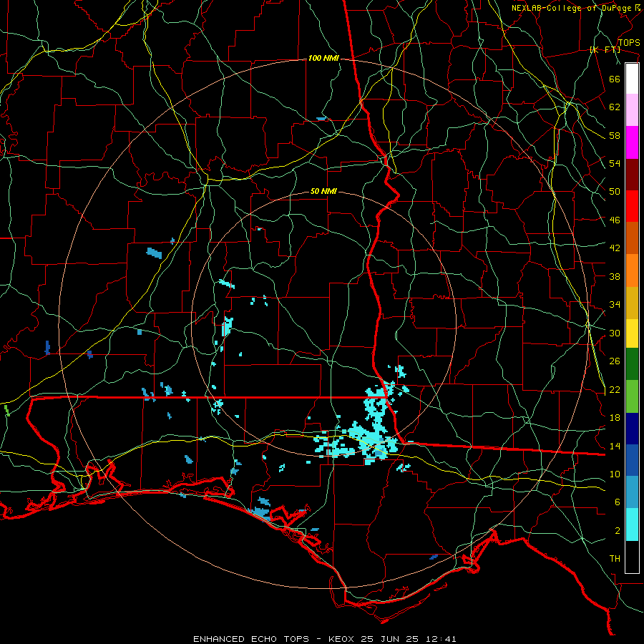This screenshot has width=644, height=644.
Task: Click the 10 value on the legend
Action: [615, 474]
